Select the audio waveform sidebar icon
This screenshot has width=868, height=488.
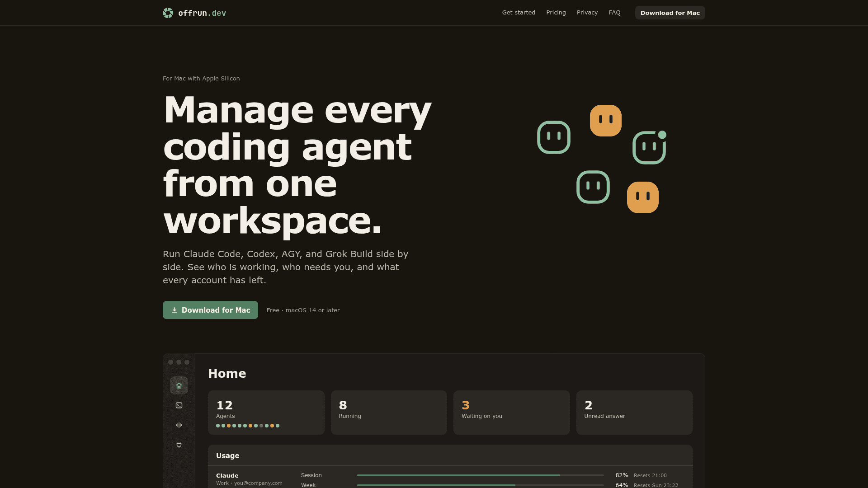pos(179,425)
